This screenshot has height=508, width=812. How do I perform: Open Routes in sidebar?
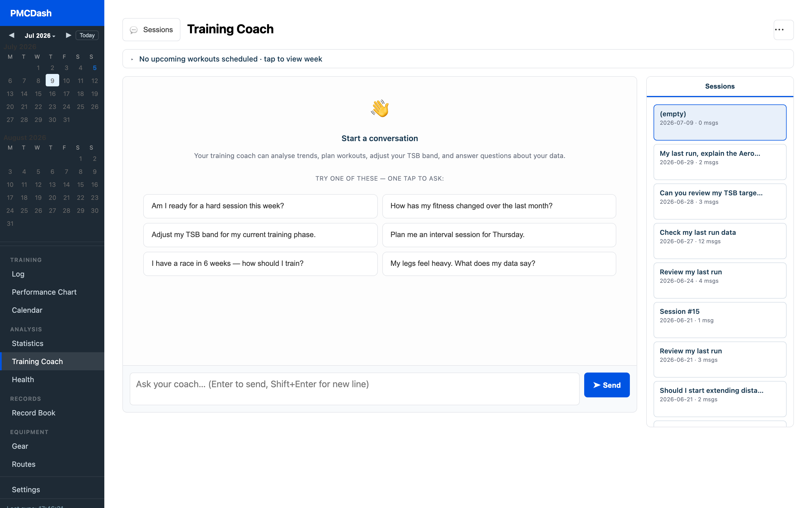pos(52,464)
